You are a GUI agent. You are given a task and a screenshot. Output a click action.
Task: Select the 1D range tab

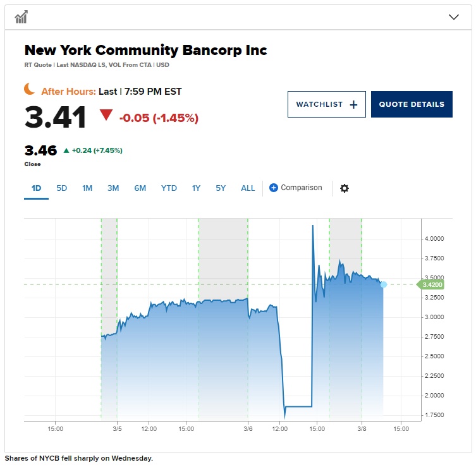(36, 188)
